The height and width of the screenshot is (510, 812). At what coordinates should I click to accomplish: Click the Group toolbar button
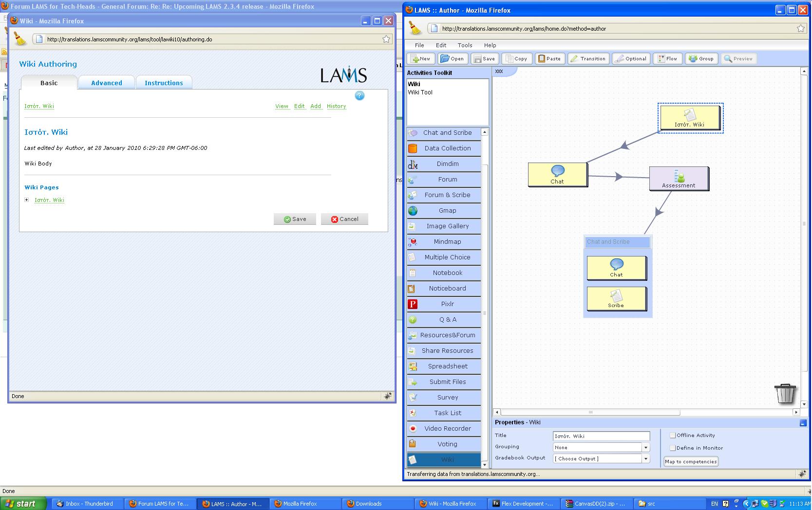(701, 59)
